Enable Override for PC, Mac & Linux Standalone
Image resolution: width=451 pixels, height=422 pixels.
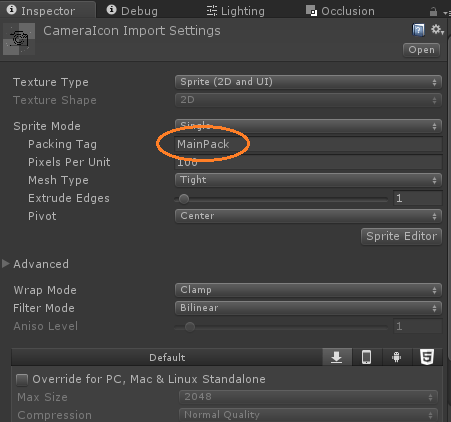22,380
